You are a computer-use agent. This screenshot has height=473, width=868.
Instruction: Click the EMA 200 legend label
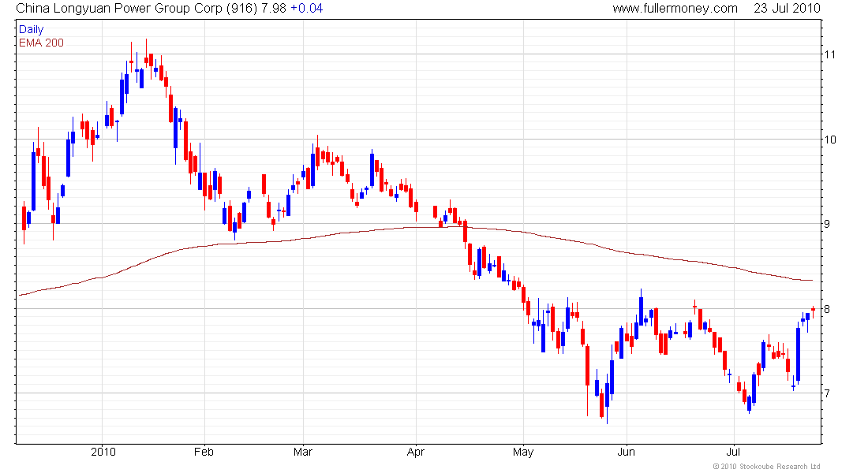(41, 43)
